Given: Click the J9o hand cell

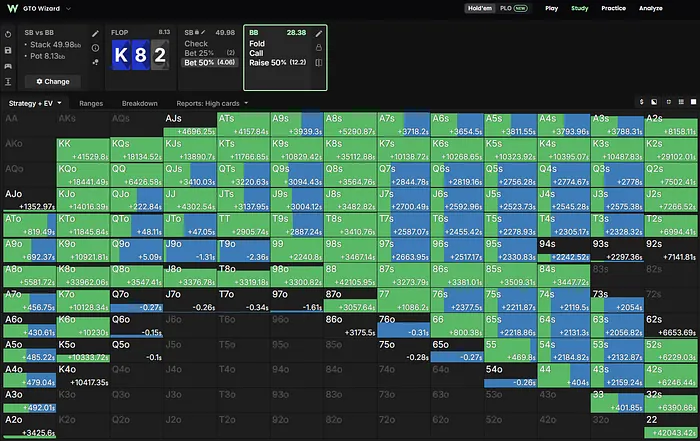Looking at the screenshot, I should coord(190,250).
